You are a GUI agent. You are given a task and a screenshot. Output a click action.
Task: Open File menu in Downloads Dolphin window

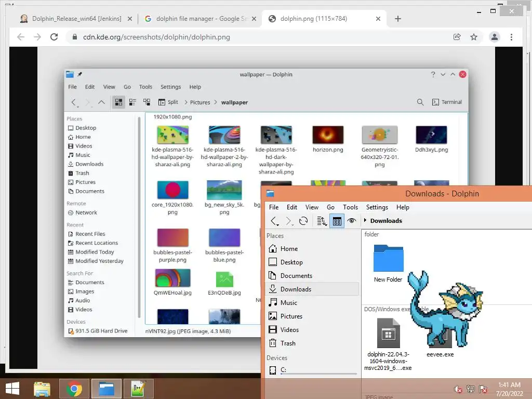(x=274, y=207)
